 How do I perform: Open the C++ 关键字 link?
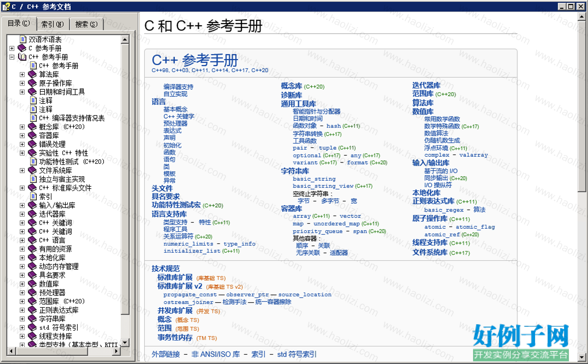pyautogui.click(x=179, y=116)
